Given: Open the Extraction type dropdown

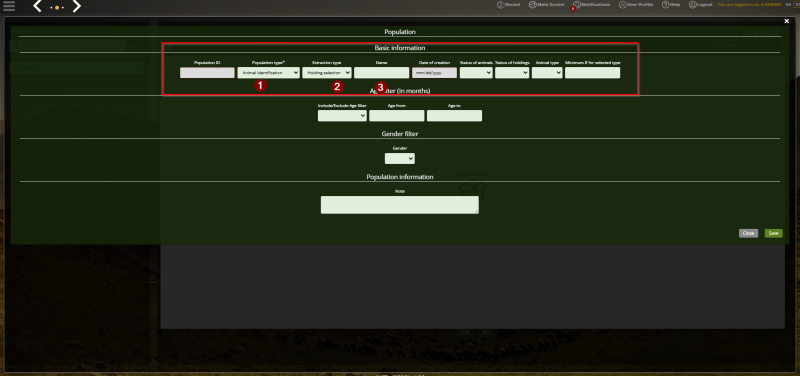Looking at the screenshot, I should click(x=327, y=73).
